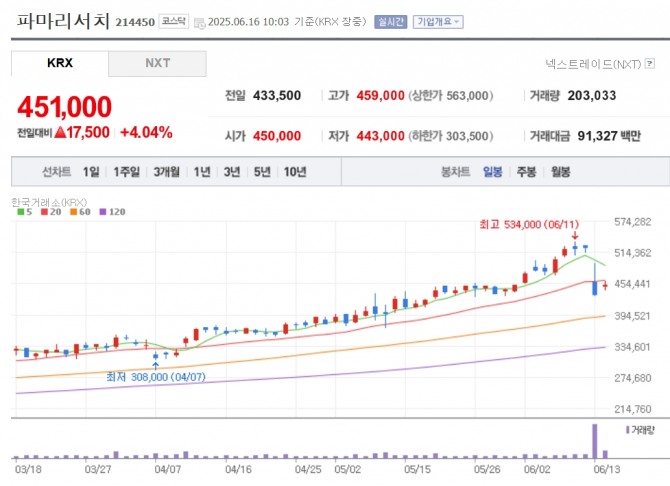This screenshot has width=670, height=486.
Task: Click the tall volume bar near 06/13
Action: [595, 441]
